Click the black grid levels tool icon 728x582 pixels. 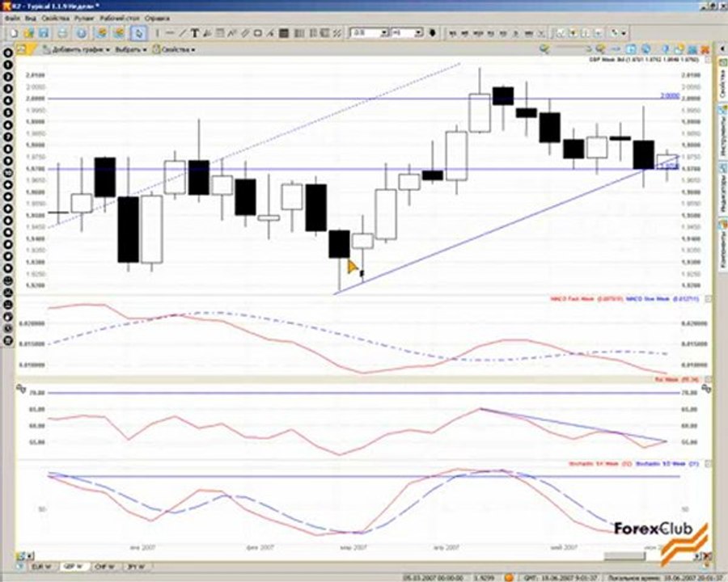(x=284, y=33)
